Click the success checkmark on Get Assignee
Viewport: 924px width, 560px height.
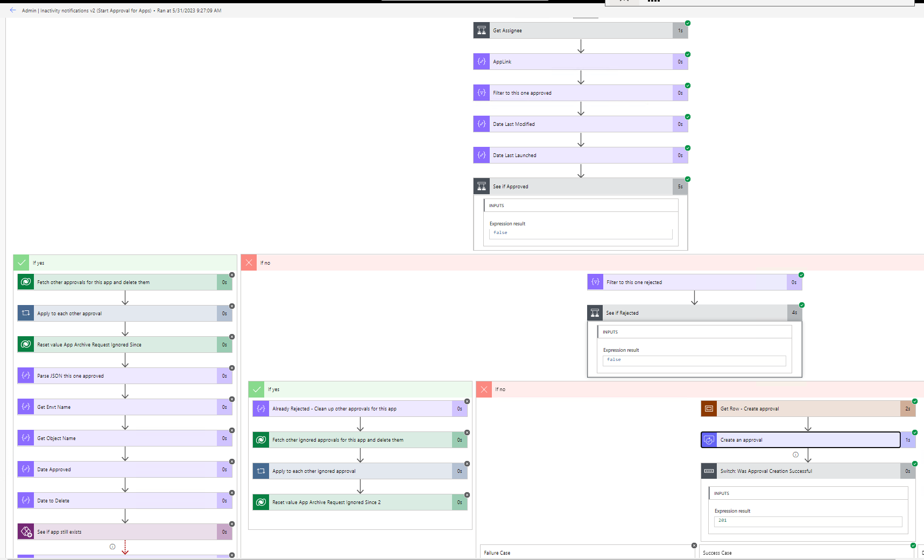point(687,23)
